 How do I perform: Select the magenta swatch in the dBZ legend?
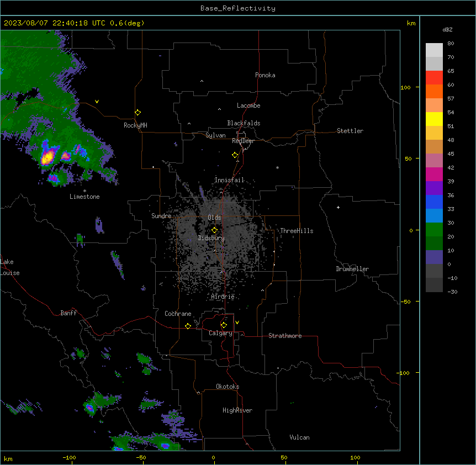[x=434, y=174]
